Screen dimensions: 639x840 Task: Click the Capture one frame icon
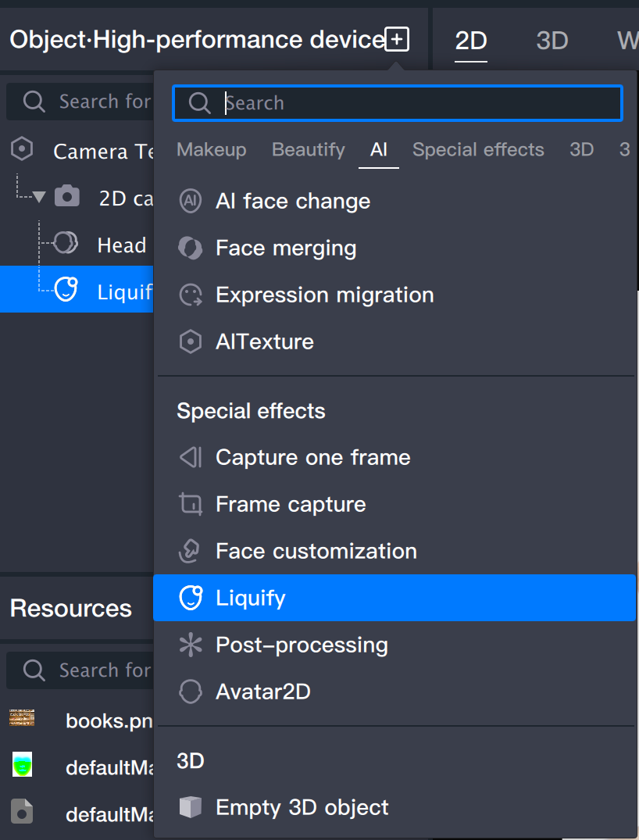click(x=190, y=457)
